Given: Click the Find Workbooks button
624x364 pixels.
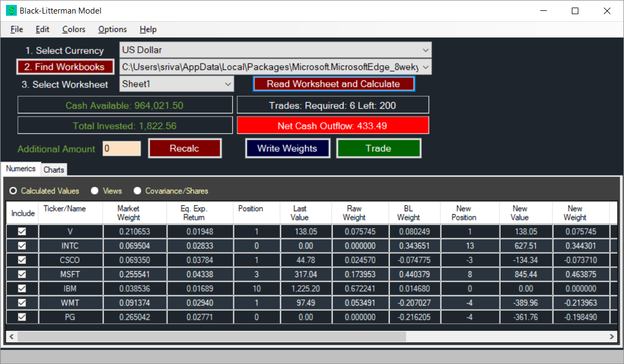Looking at the screenshot, I should 65,67.
